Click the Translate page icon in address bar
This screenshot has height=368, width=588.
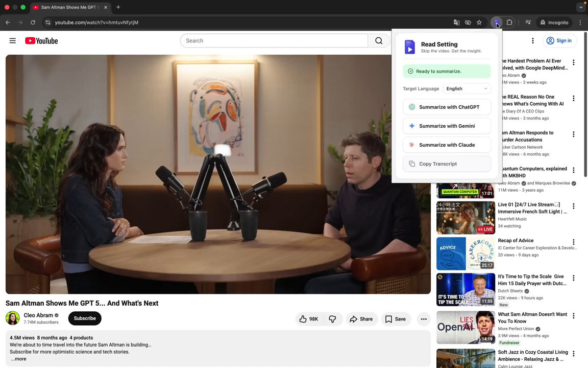[x=456, y=22]
